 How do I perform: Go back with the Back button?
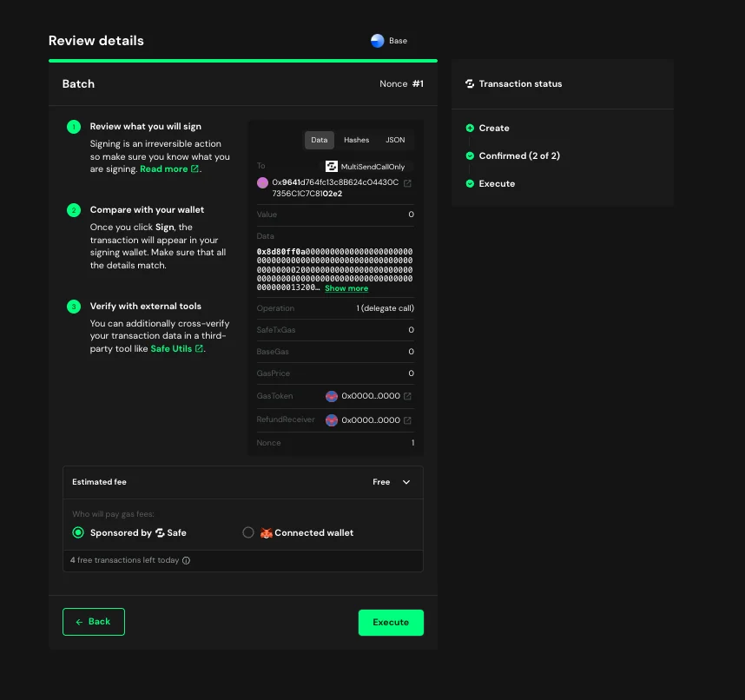click(x=94, y=622)
